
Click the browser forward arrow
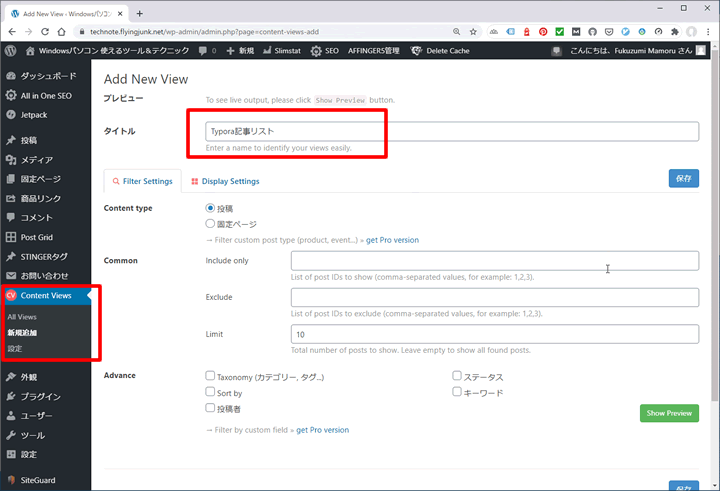click(28, 32)
